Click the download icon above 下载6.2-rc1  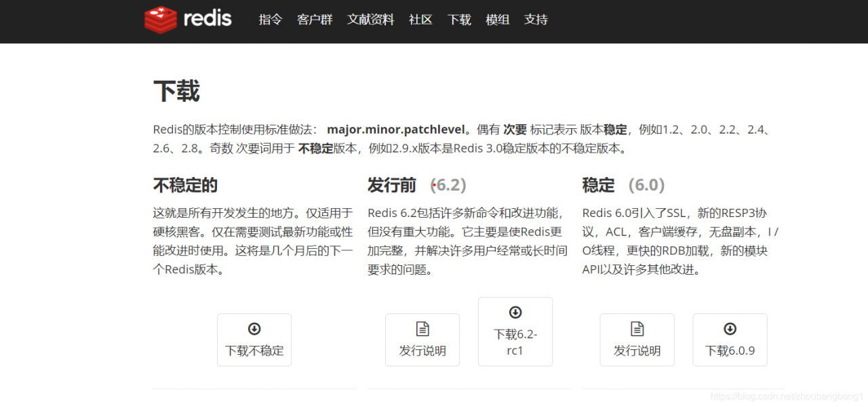(515, 313)
